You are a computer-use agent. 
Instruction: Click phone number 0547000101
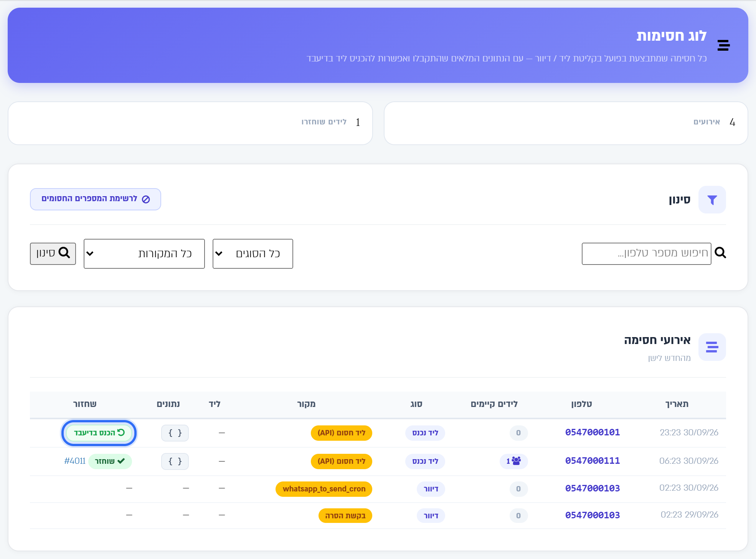click(593, 433)
